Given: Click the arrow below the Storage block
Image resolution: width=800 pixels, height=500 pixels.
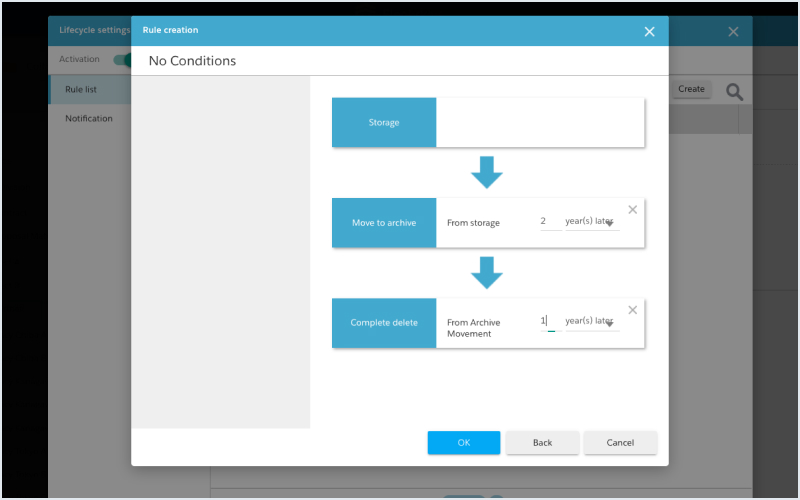Looking at the screenshot, I should pos(486,172).
